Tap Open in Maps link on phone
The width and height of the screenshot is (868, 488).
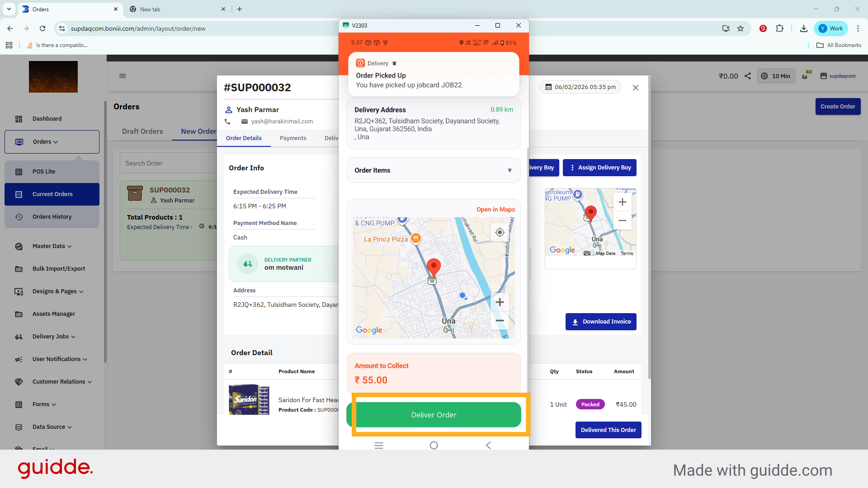495,210
